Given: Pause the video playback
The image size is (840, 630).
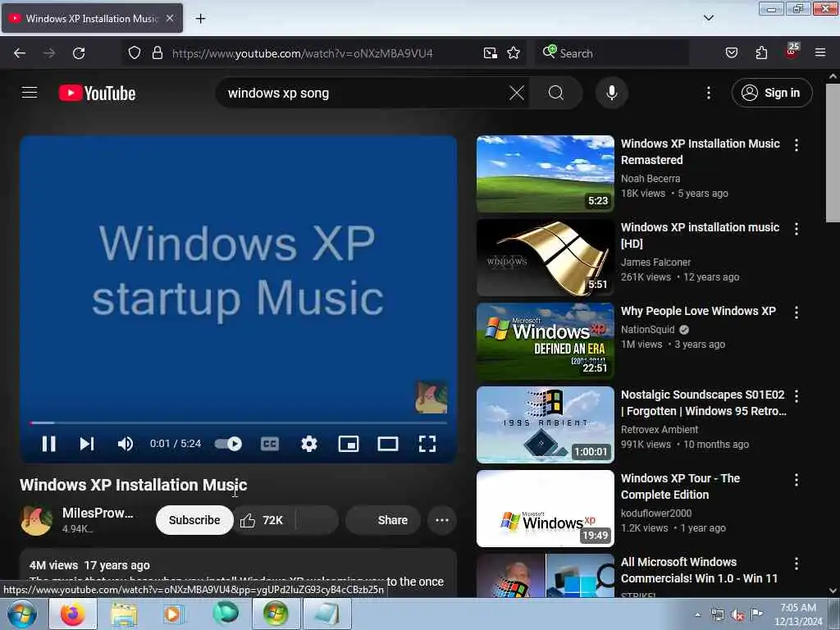Looking at the screenshot, I should [x=48, y=444].
